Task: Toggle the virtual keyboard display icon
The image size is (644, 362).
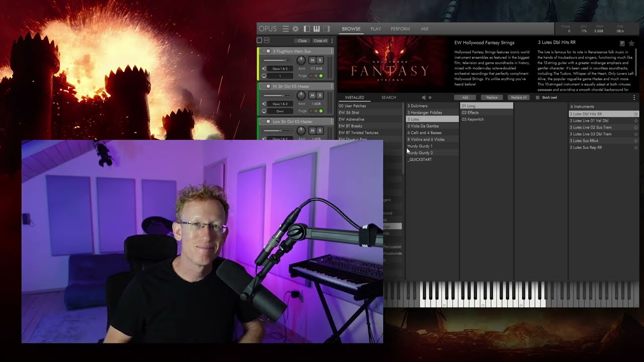Action: click(317, 29)
